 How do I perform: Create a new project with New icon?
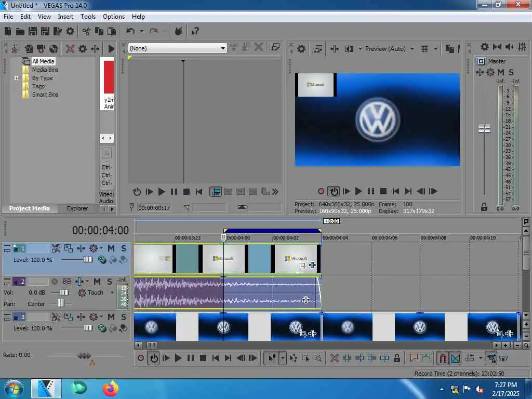point(8,32)
